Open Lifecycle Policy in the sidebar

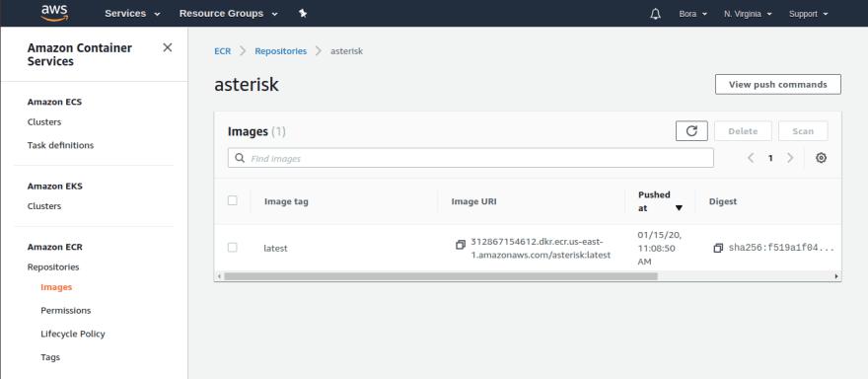click(x=73, y=334)
